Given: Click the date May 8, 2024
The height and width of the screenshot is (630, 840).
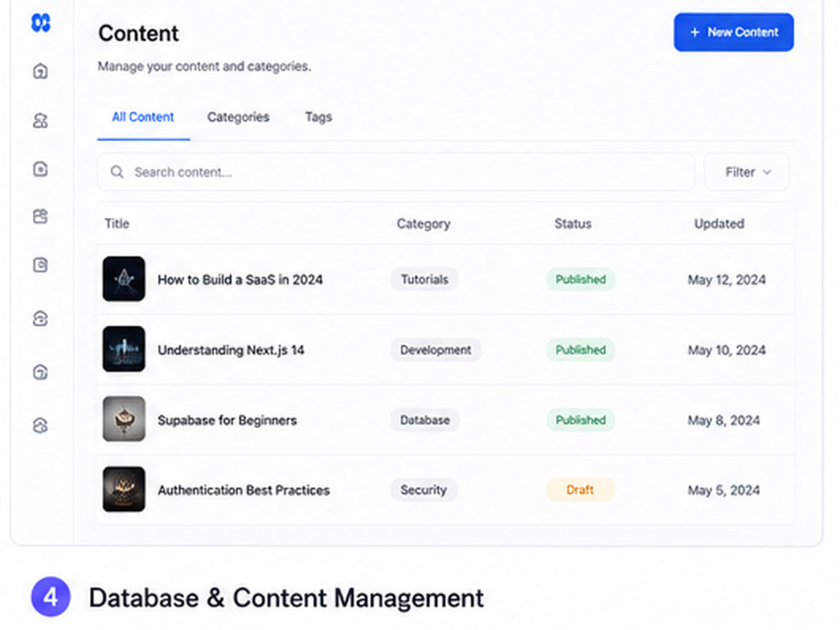Looking at the screenshot, I should 724,421.
